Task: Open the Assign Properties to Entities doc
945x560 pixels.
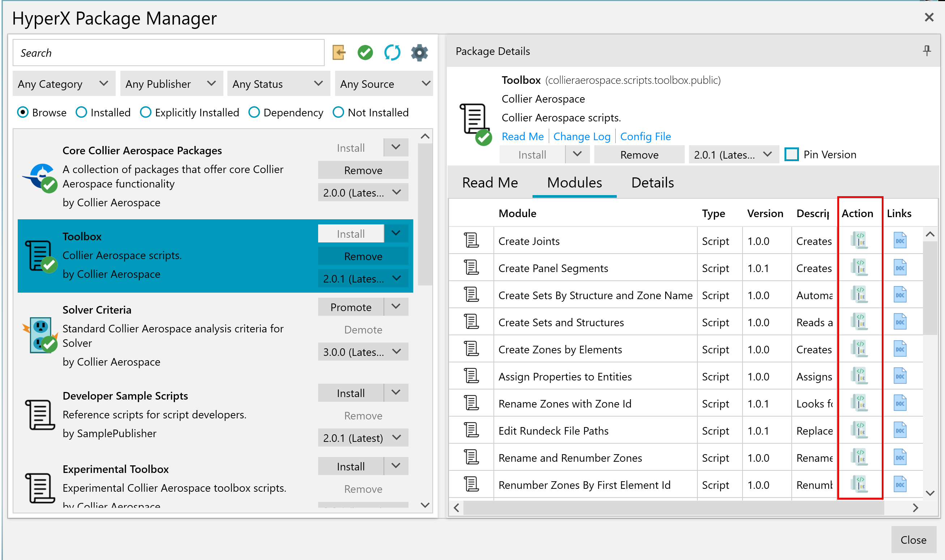Action: [900, 376]
